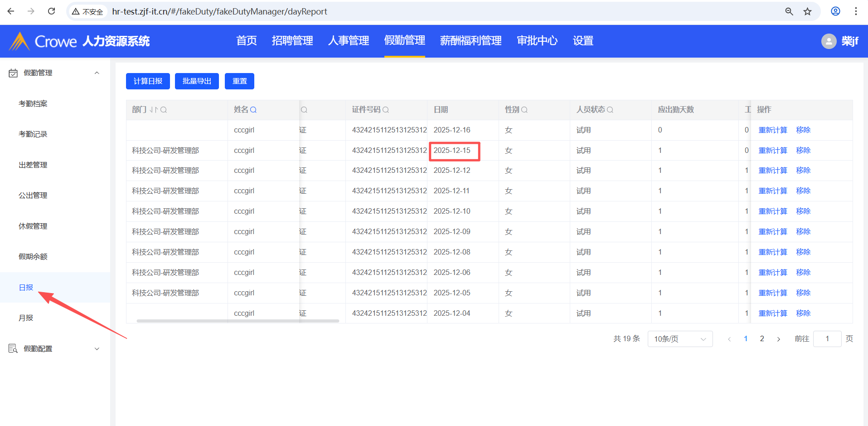Expand the 假勤配置 sidebar section
Screen dimensions: 868x426
coord(97,349)
